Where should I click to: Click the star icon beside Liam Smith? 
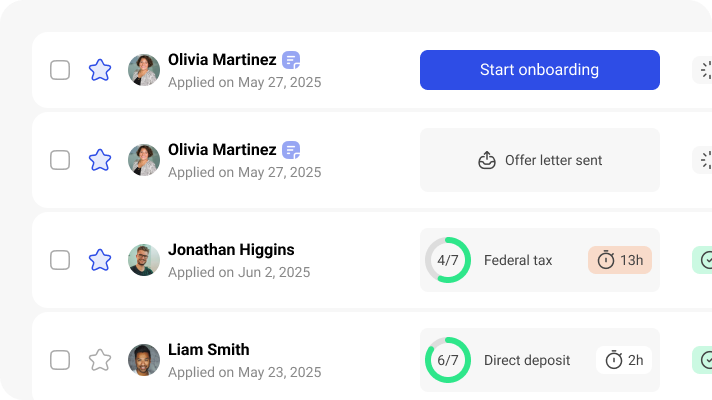(x=99, y=360)
